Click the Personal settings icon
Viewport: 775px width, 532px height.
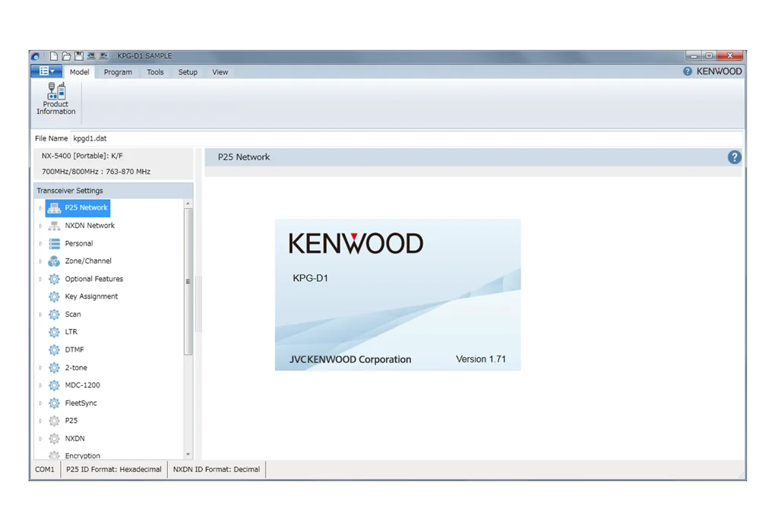(55, 244)
